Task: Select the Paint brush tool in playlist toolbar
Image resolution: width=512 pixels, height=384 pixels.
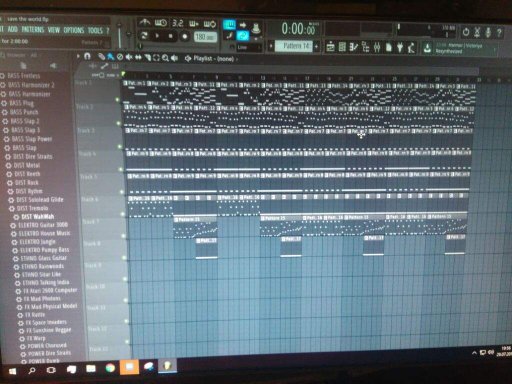Action: click(110, 57)
